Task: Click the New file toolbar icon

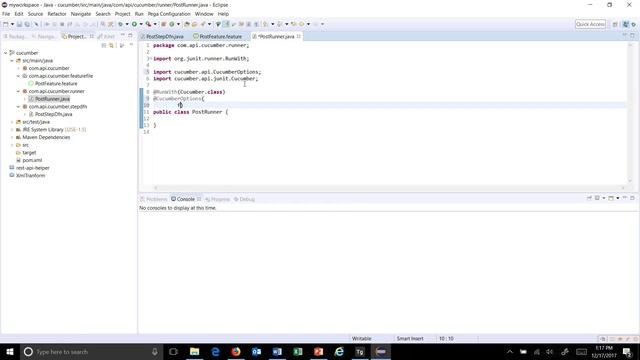Action: [5, 24]
